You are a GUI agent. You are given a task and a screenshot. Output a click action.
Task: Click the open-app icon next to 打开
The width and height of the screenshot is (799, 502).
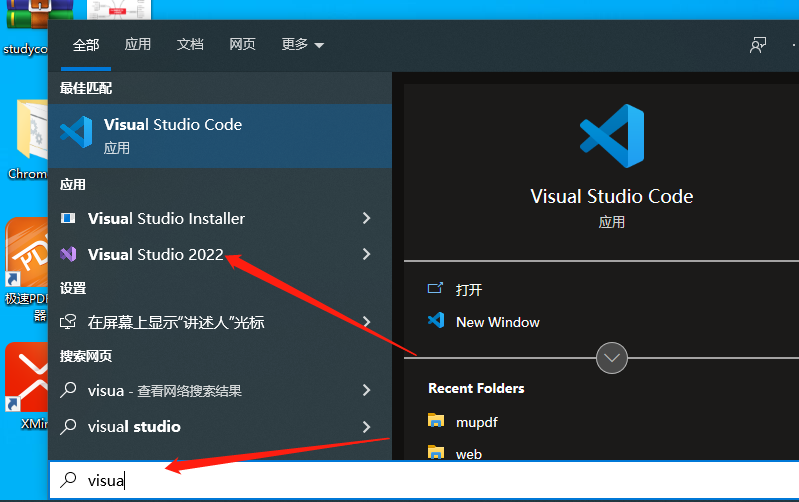tap(435, 288)
